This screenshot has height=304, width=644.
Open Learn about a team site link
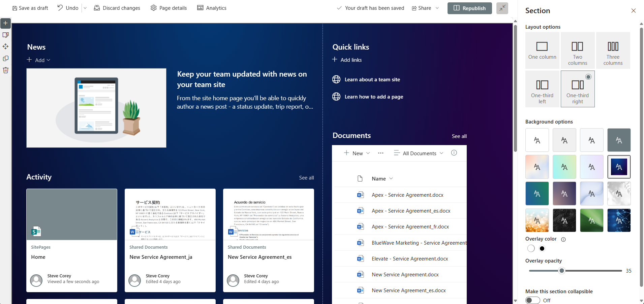[x=372, y=80]
